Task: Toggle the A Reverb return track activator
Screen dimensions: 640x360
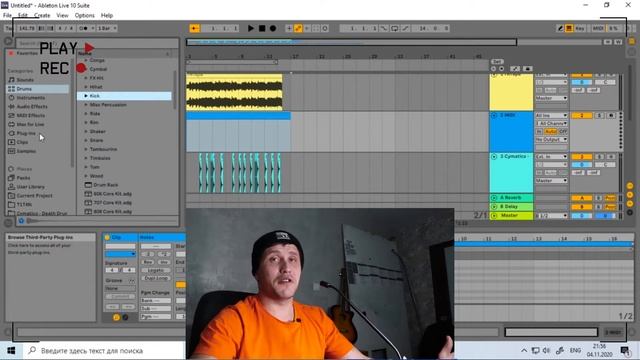Action: click(x=582, y=198)
